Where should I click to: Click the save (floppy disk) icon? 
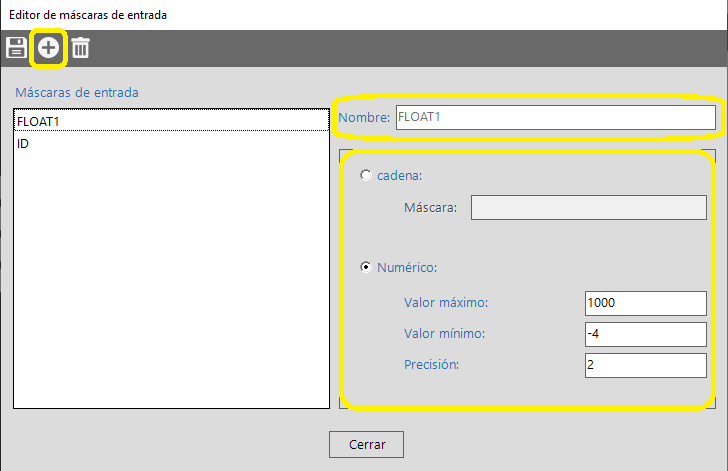17,47
